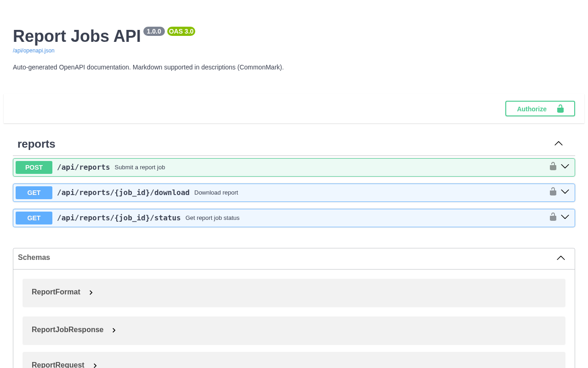
Task: Expand the download report operation chevron
Action: [565, 192]
